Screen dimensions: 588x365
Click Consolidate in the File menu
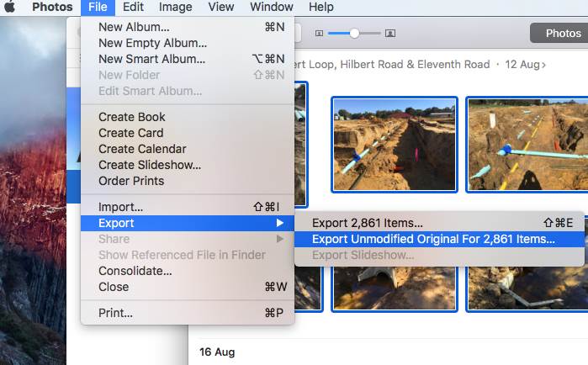coord(135,271)
